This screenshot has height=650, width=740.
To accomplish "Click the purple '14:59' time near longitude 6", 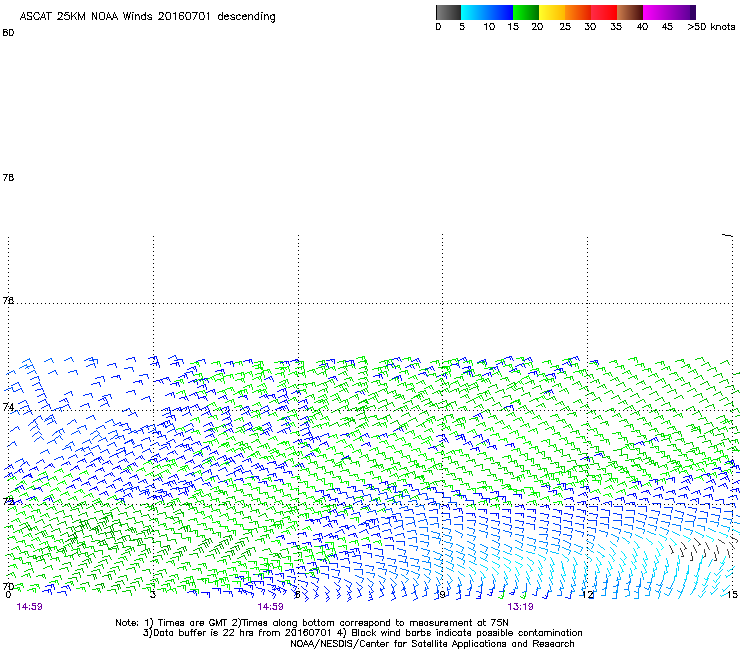I will [270, 607].
